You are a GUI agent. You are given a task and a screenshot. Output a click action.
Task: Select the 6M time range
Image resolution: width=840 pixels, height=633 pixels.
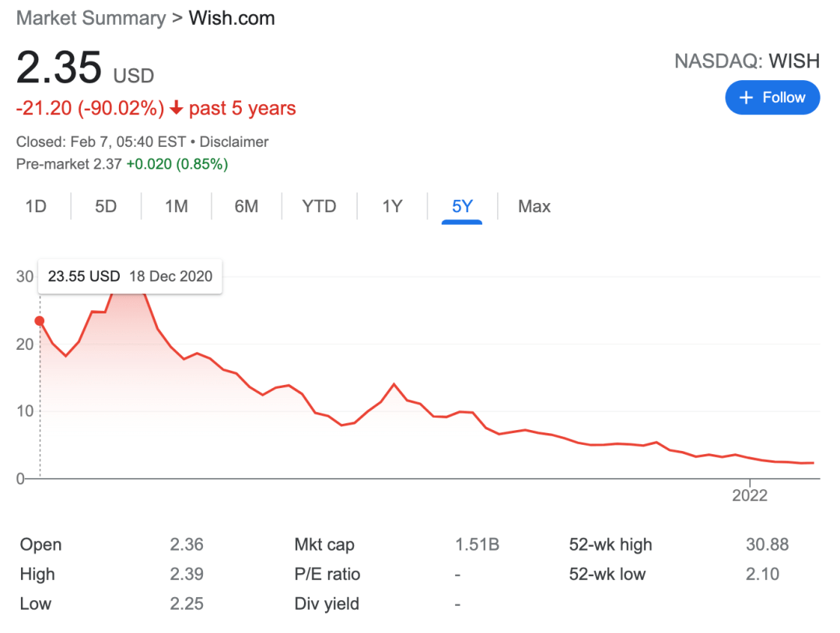(x=246, y=206)
